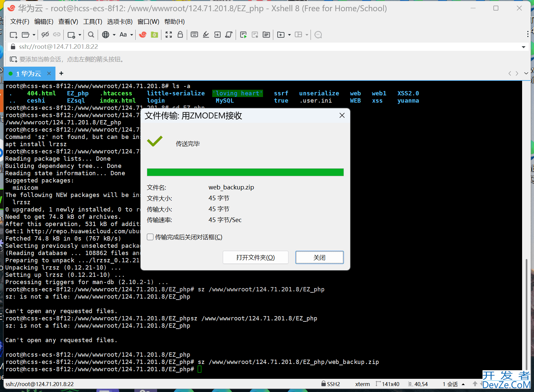Open the 查看(V) menu
The height and width of the screenshot is (392, 534).
68,21
